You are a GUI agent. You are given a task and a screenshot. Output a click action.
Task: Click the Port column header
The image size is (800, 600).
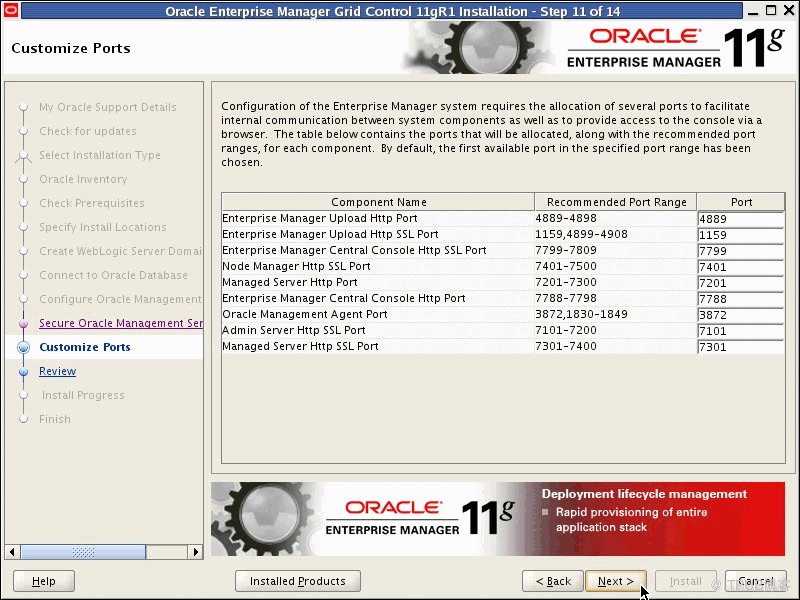coord(741,202)
